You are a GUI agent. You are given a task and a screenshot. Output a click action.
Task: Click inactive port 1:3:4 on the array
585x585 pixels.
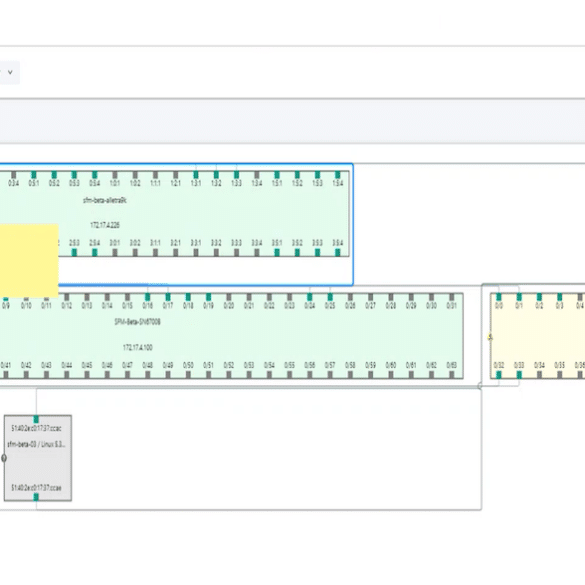click(257, 175)
